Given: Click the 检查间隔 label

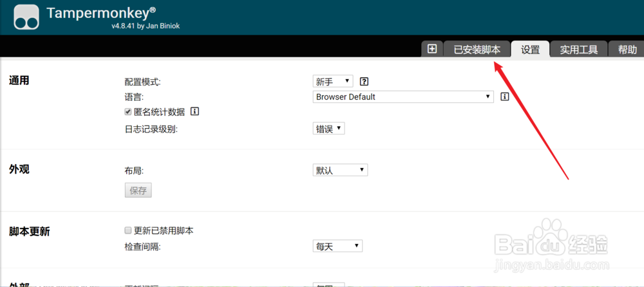Looking at the screenshot, I should (x=142, y=246).
